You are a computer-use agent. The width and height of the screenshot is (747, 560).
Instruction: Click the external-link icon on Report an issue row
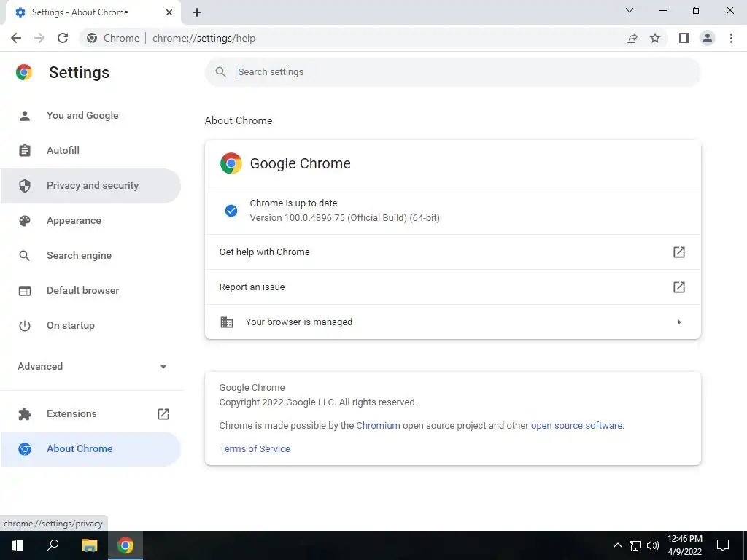679,287
